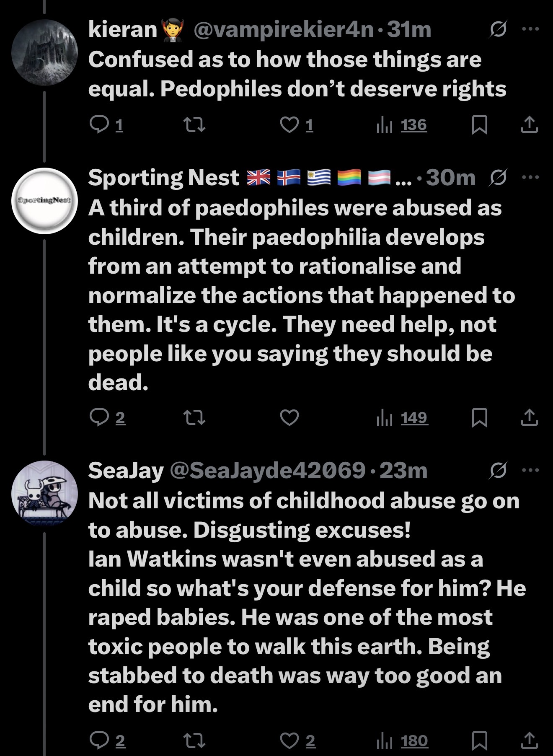Share kieran's tweet
This screenshot has width=553, height=756.
pos(529,124)
